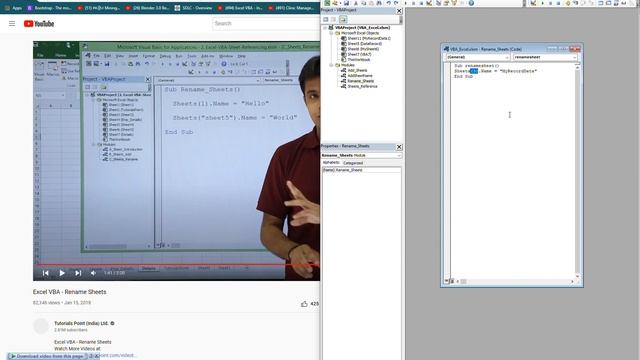The image size is (640, 360).
Task: Click the Sheets line in the code editor
Action: click(x=496, y=71)
